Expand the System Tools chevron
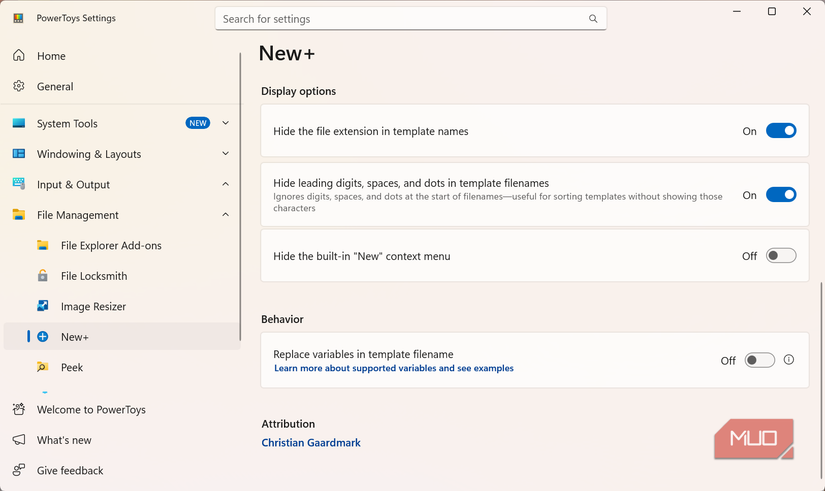 click(x=225, y=123)
